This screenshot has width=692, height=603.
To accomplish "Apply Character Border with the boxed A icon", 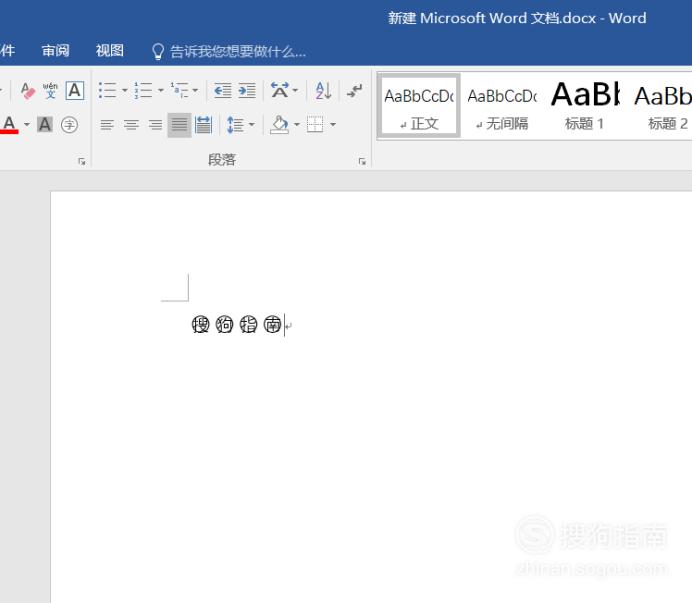I will 75,90.
